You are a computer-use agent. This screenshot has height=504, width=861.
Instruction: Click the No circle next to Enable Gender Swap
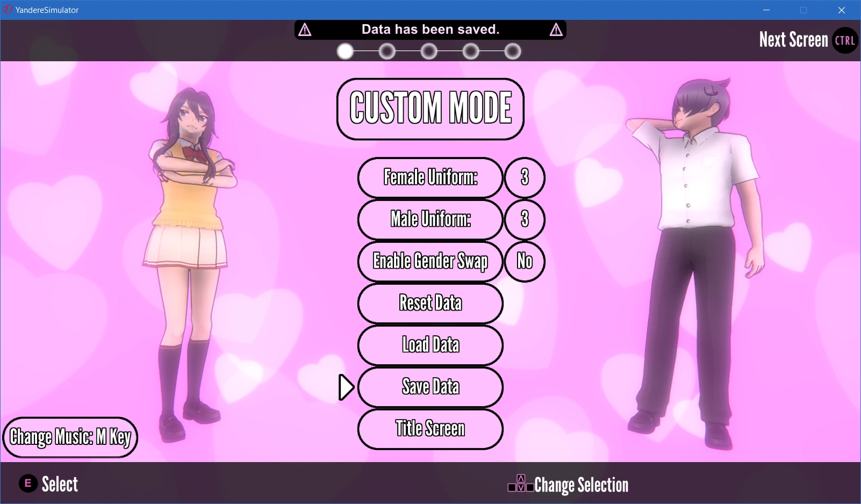click(525, 262)
